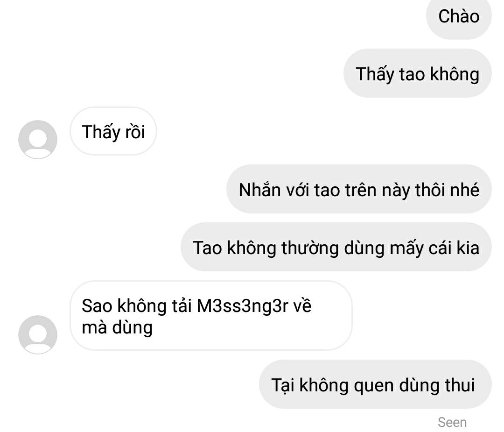Open the profile avatar beside the M3ss3ng3r message
This screenshot has height=432, width=504.
click(x=38, y=334)
